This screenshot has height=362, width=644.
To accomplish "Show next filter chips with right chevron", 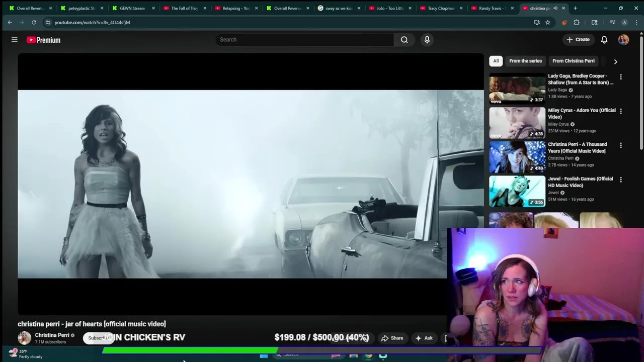I will tap(615, 61).
